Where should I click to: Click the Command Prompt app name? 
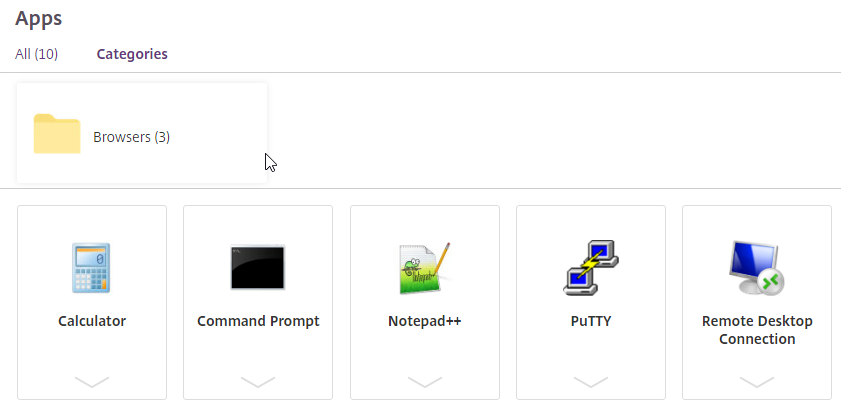coord(258,321)
